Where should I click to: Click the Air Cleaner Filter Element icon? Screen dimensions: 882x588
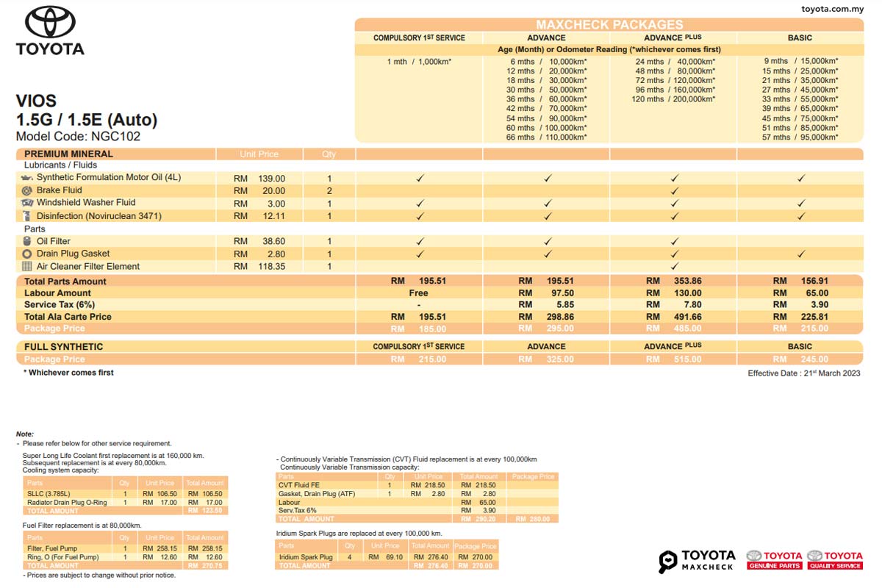pyautogui.click(x=27, y=267)
